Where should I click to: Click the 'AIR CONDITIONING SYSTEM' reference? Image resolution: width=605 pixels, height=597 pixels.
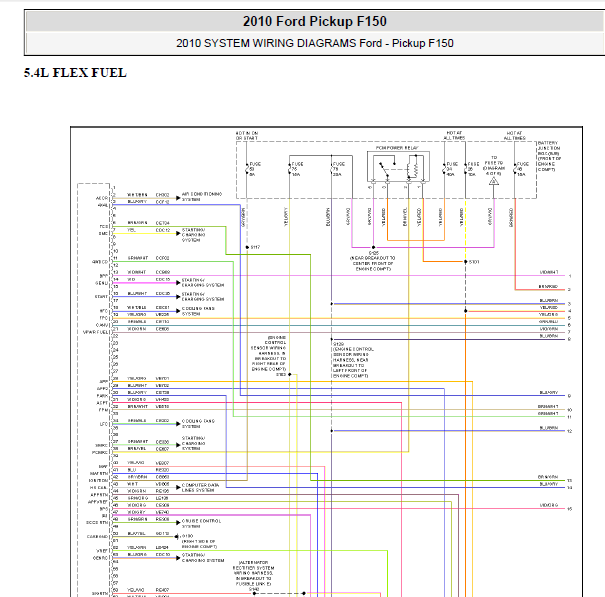click(x=201, y=197)
